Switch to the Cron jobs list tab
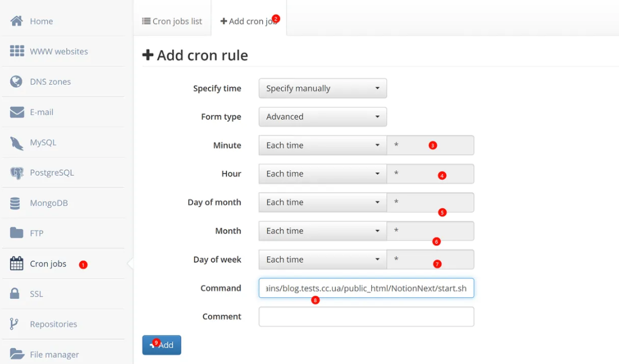Image resolution: width=619 pixels, height=364 pixels. 172,21
